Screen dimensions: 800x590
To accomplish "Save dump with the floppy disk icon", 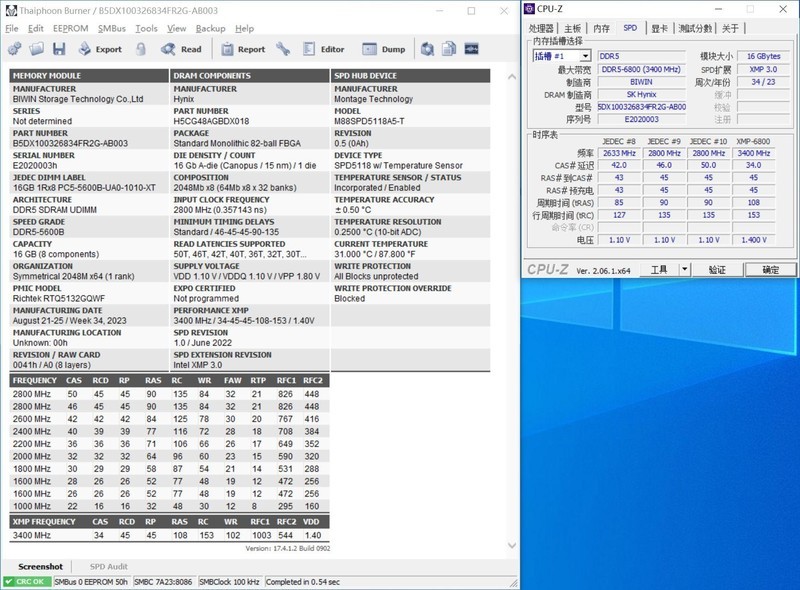I will point(59,49).
